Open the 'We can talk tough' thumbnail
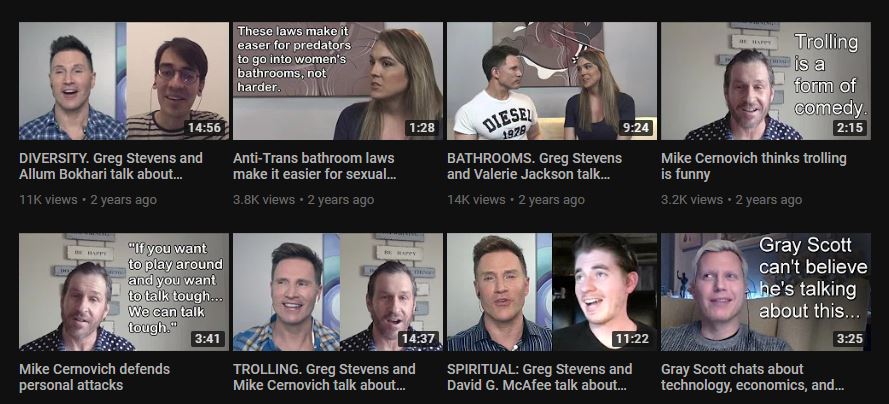Viewport: 889px width, 404px height. (124, 292)
